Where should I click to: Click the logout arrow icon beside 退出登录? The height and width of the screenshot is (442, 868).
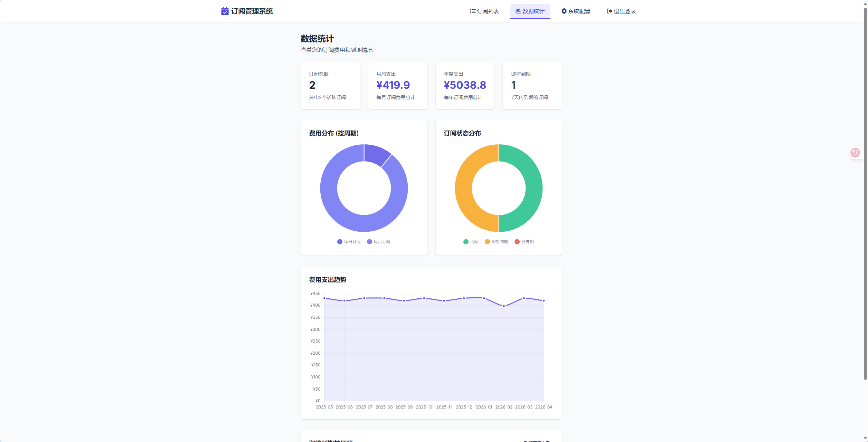pyautogui.click(x=610, y=11)
